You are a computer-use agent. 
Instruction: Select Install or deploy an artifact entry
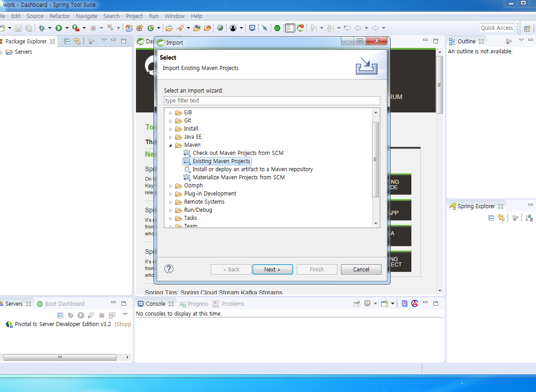point(248,169)
